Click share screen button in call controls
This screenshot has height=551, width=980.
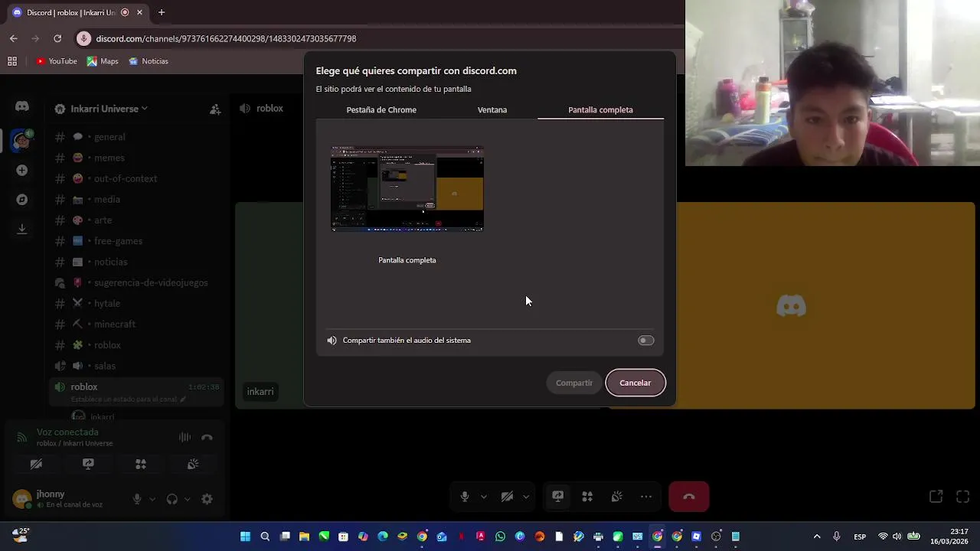click(558, 497)
